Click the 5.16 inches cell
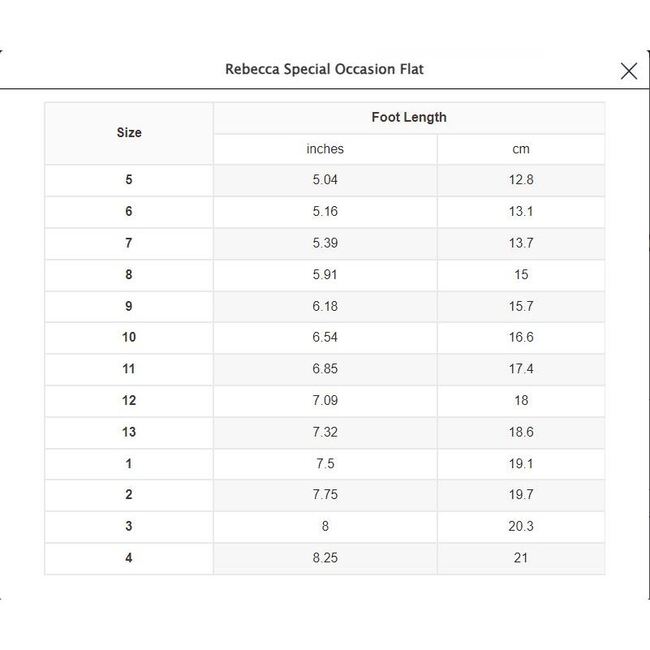Viewport: 650px width, 650px height. [x=325, y=212]
